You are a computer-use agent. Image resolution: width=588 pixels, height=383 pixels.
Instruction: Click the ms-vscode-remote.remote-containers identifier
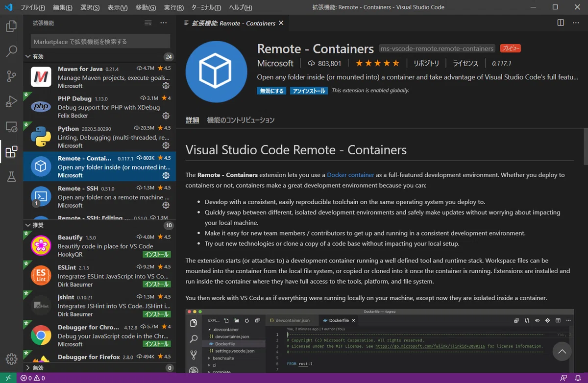437,48
